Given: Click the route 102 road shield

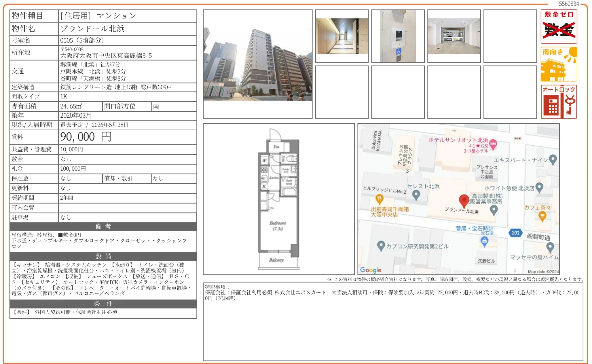Looking at the screenshot, I should pos(515,233).
